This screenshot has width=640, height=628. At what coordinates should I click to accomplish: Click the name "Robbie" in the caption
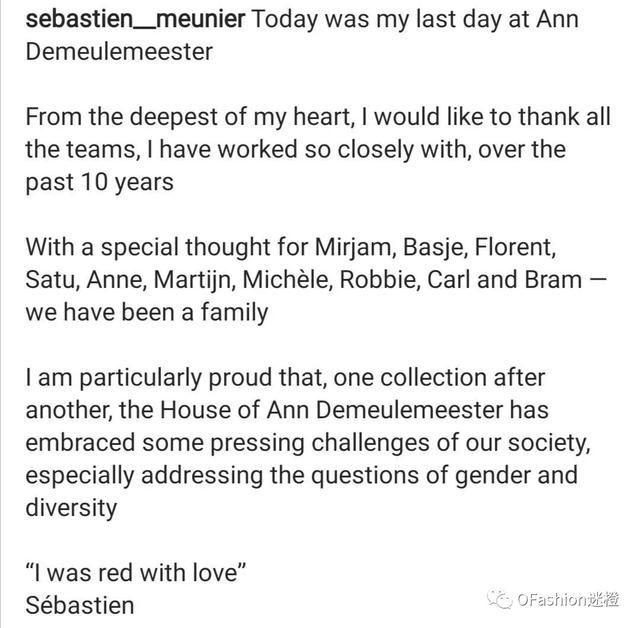(377, 280)
